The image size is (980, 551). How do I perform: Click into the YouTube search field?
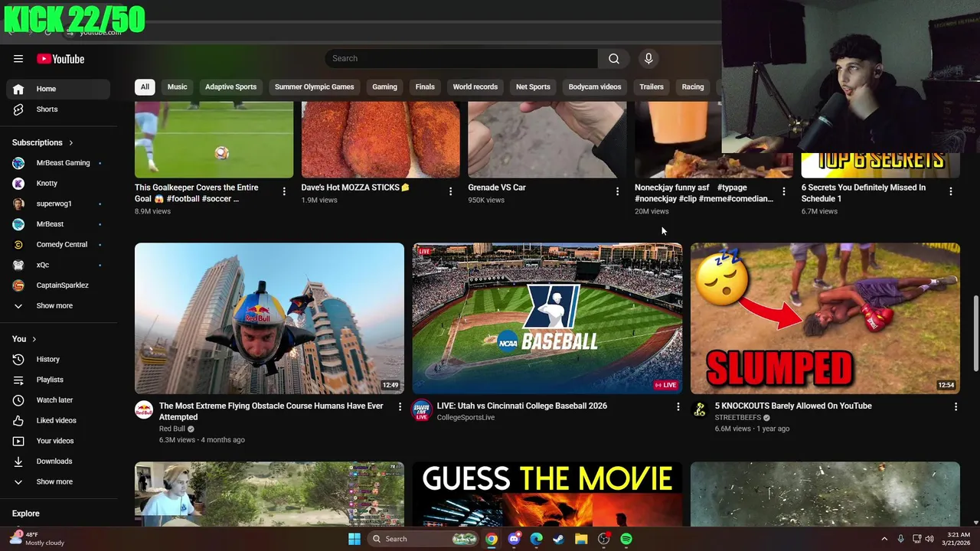pos(462,59)
